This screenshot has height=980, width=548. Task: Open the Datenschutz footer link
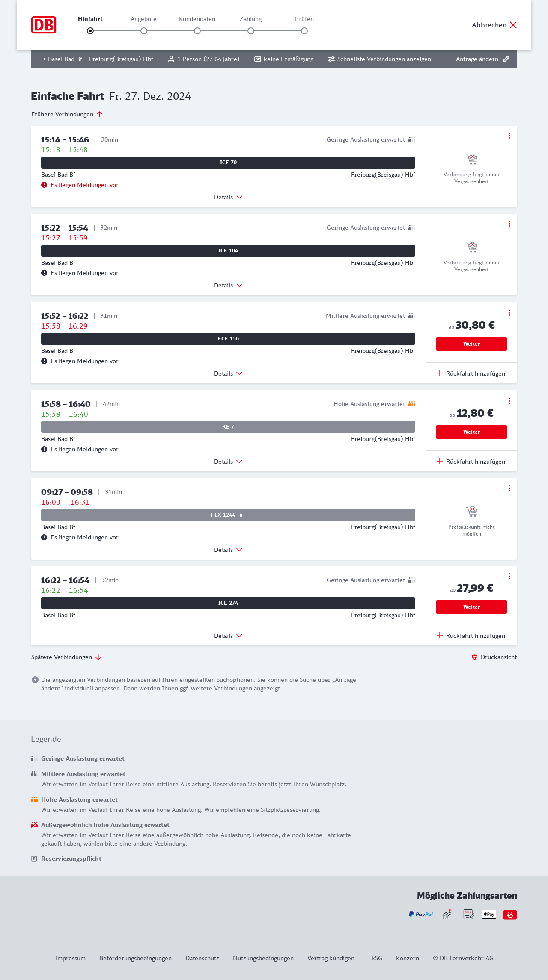tap(202, 958)
